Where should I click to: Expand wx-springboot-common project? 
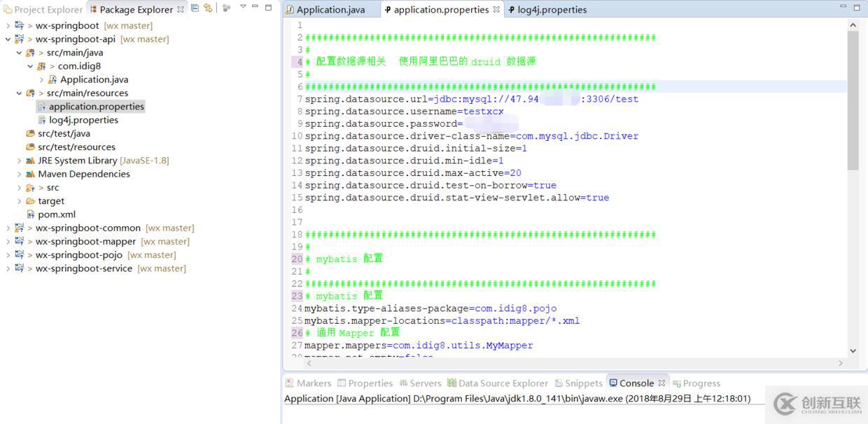pos(8,228)
